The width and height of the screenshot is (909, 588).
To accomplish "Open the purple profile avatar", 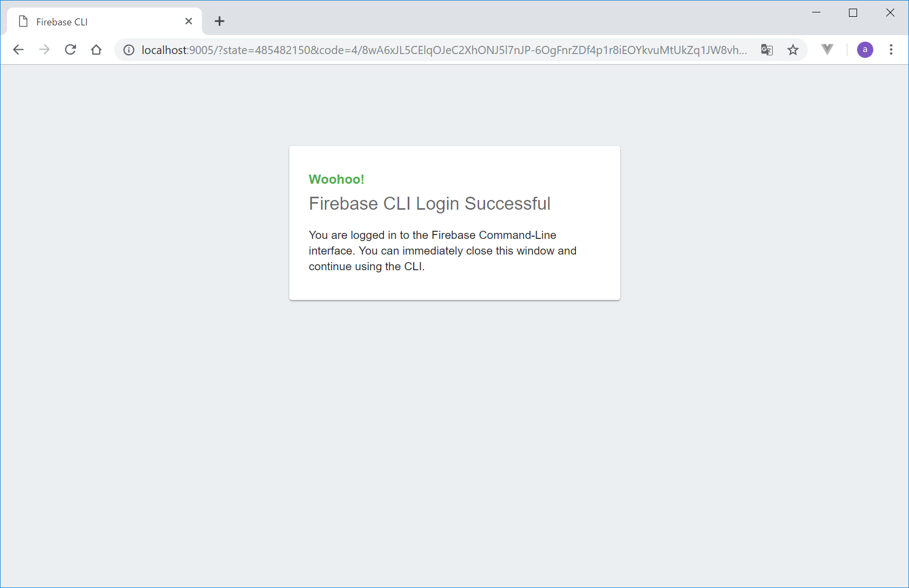I will [x=865, y=50].
